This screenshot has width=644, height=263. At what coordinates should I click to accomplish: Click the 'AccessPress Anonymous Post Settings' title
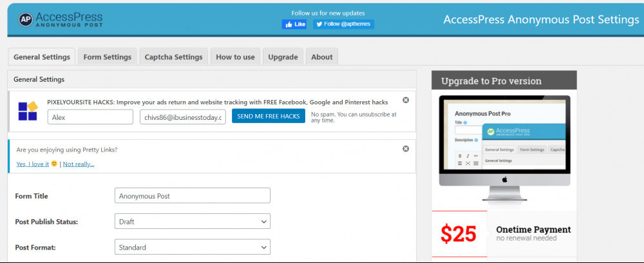pos(542,20)
